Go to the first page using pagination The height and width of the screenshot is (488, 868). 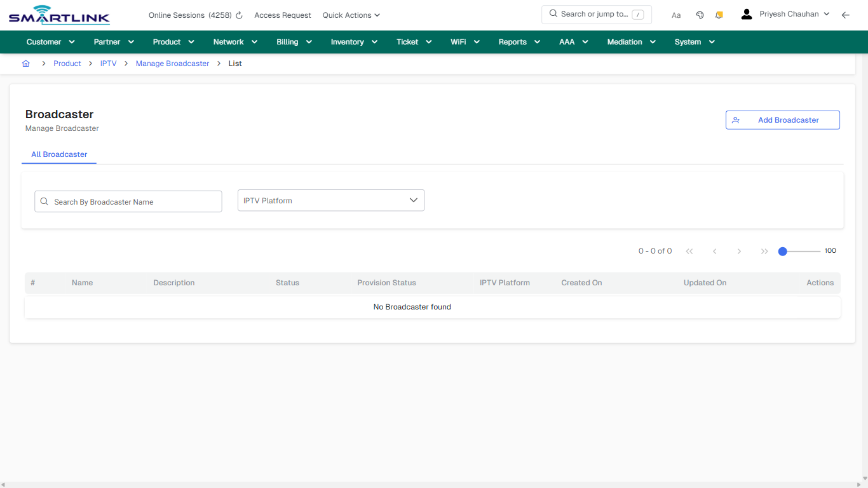click(689, 251)
